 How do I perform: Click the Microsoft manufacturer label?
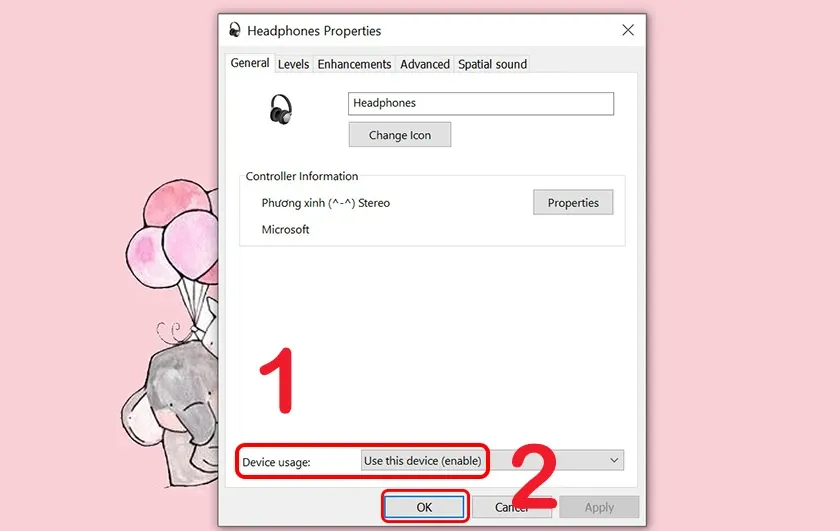click(x=285, y=230)
